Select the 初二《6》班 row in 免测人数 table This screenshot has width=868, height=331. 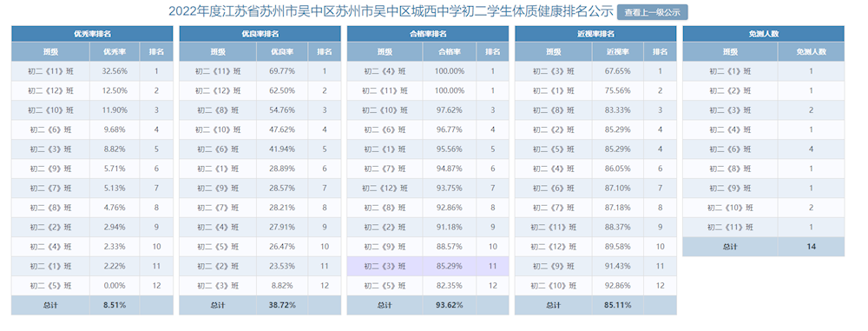(x=763, y=149)
